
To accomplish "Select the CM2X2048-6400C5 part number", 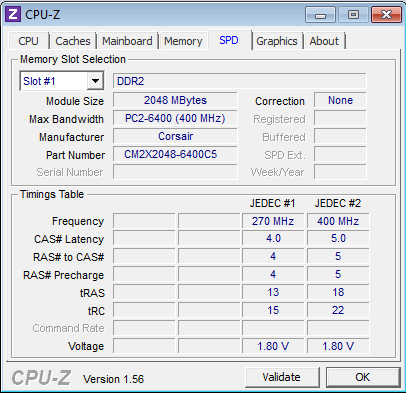I will click(x=175, y=154).
